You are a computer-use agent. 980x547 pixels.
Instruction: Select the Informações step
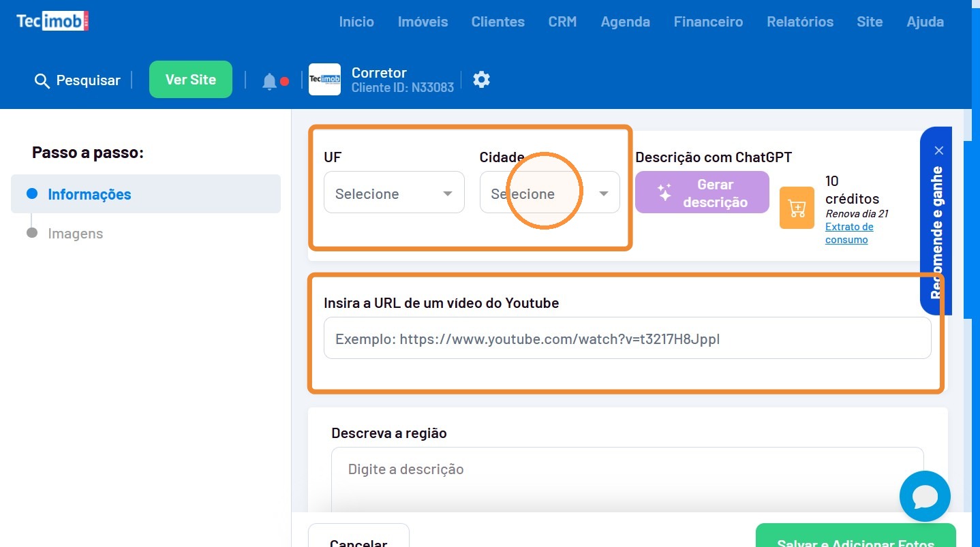pos(146,194)
